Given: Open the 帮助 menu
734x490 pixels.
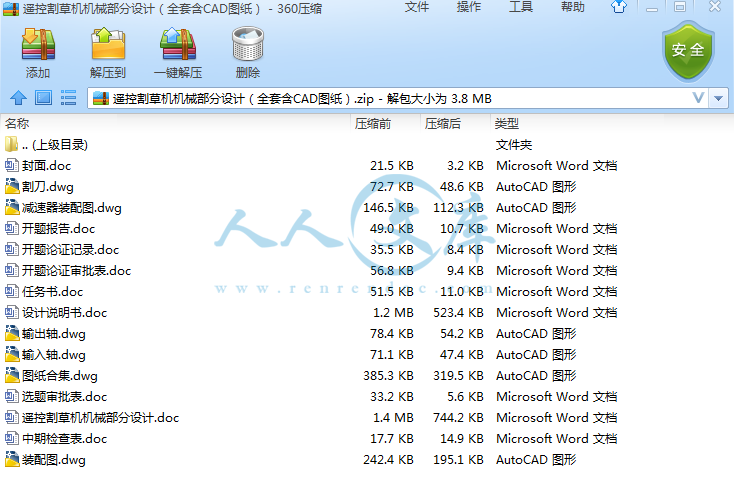Looking at the screenshot, I should point(573,7).
